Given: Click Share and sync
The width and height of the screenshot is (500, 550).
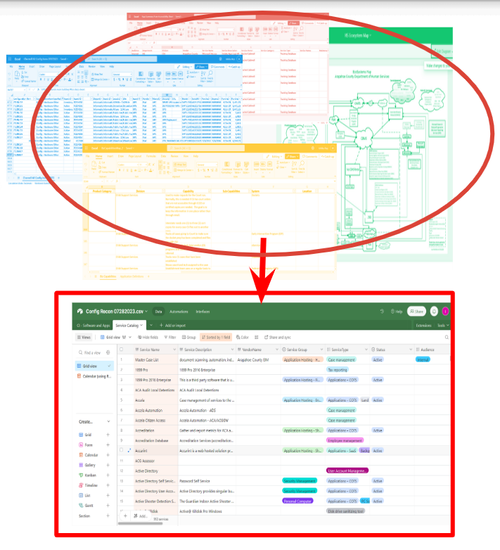Looking at the screenshot, I should pos(278,337).
